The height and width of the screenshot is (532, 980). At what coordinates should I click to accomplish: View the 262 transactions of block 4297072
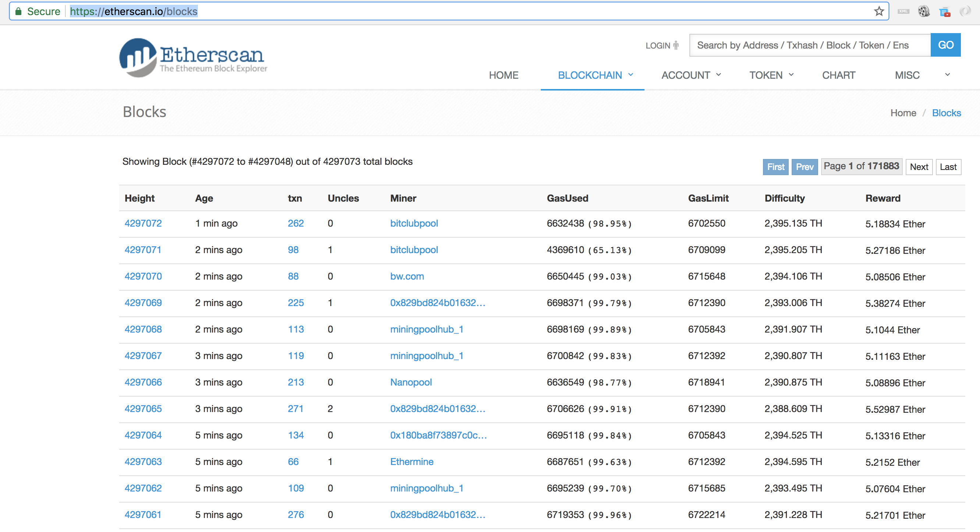(296, 223)
